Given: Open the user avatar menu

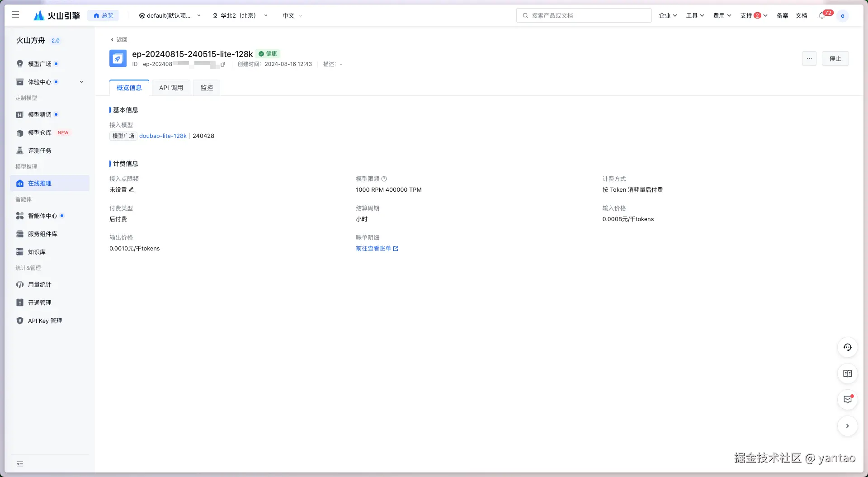Looking at the screenshot, I should coord(842,15).
